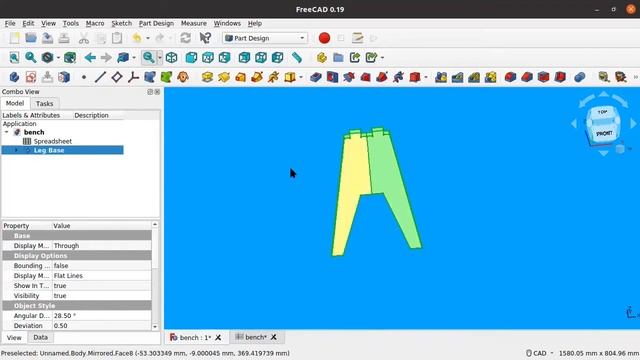640x360 pixels.
Task: Set the view to Bottom
Action: [x=261, y=58]
